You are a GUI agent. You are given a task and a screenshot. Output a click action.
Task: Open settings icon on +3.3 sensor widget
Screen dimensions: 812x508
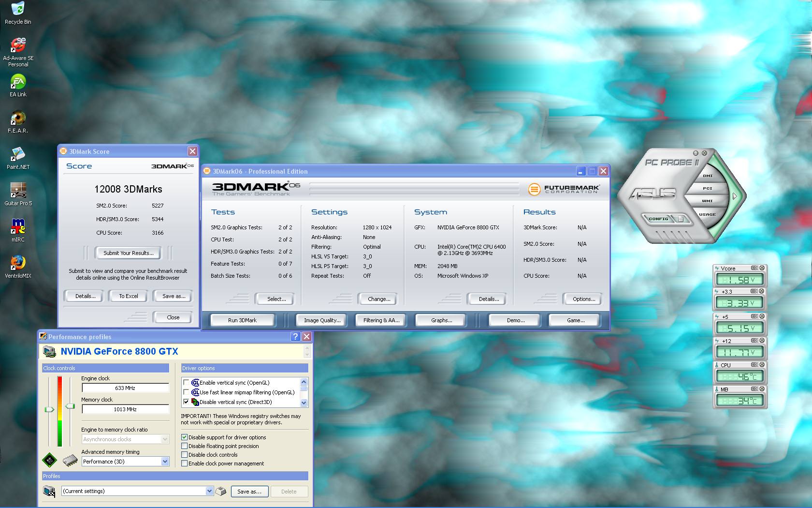tap(754, 291)
